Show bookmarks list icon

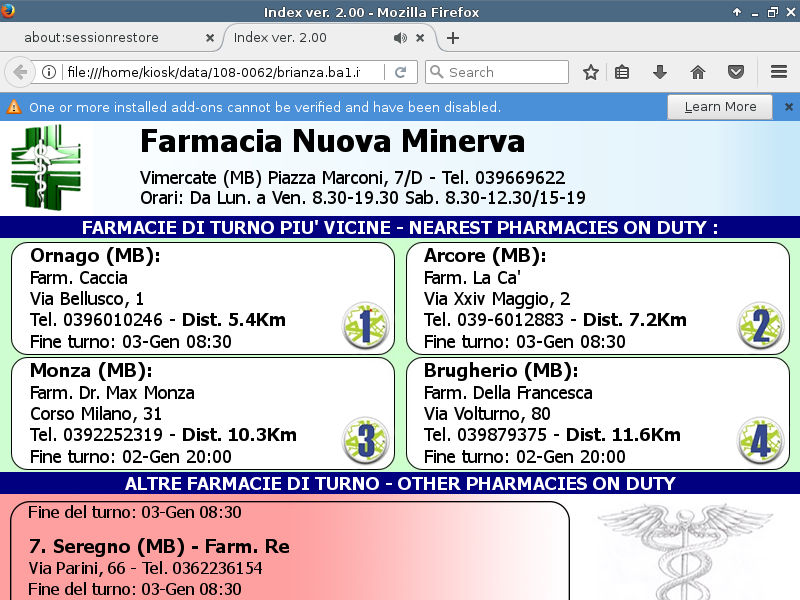click(x=622, y=72)
